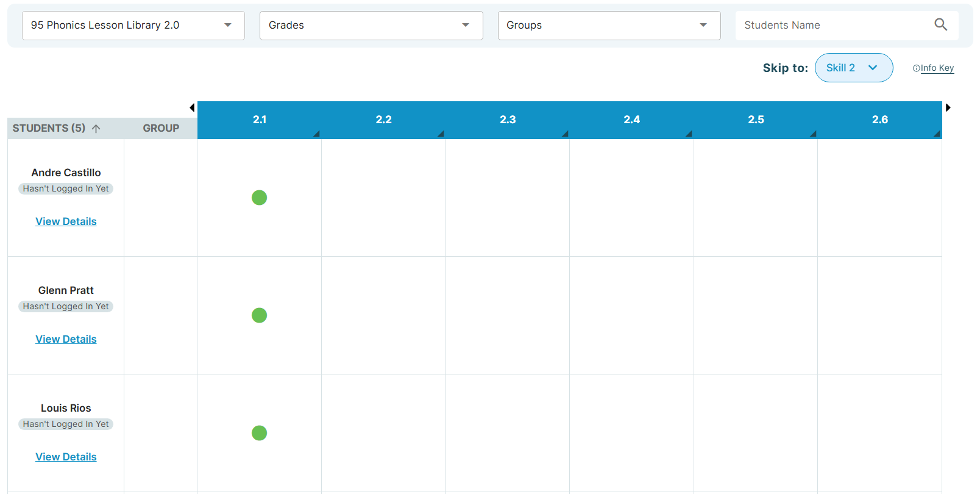Click the Skip to label

coord(785,68)
